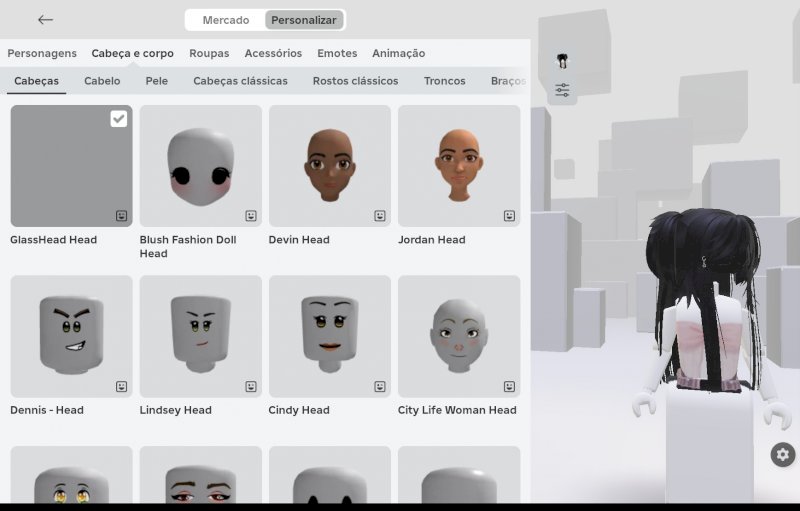
Task: Select the Pele subcategory
Action: (x=157, y=81)
